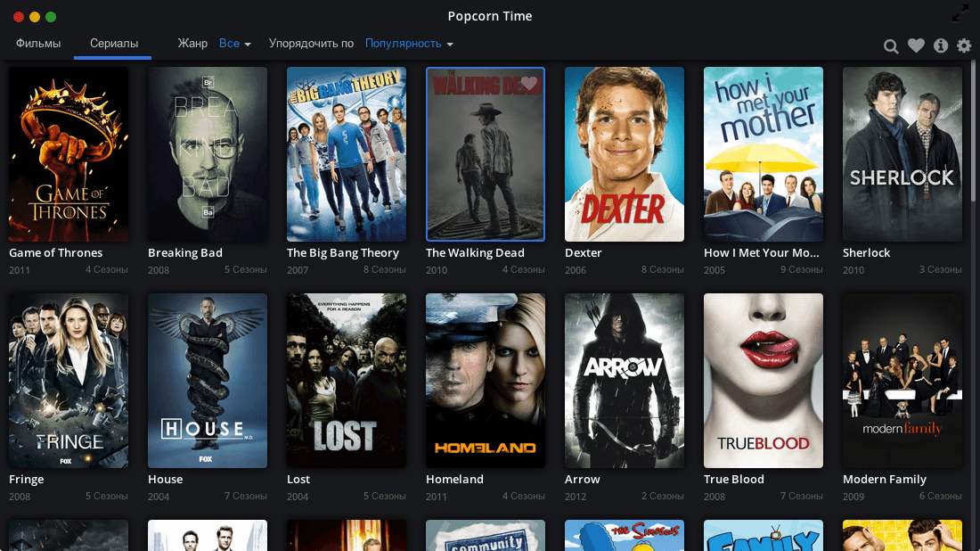980x551 pixels.
Task: Open the 'Популярность' sort dropdown
Action: tap(409, 44)
